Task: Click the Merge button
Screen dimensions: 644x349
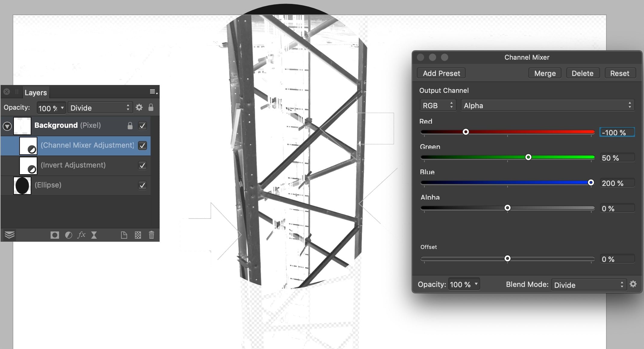Action: coord(545,73)
